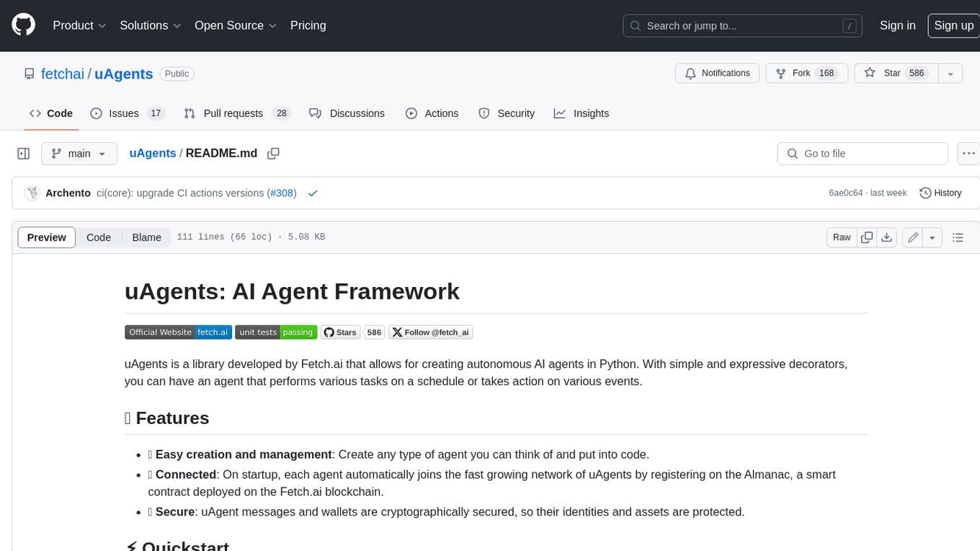Screen dimensions: 980x551
Task: Select the Preview view
Action: tap(47, 237)
